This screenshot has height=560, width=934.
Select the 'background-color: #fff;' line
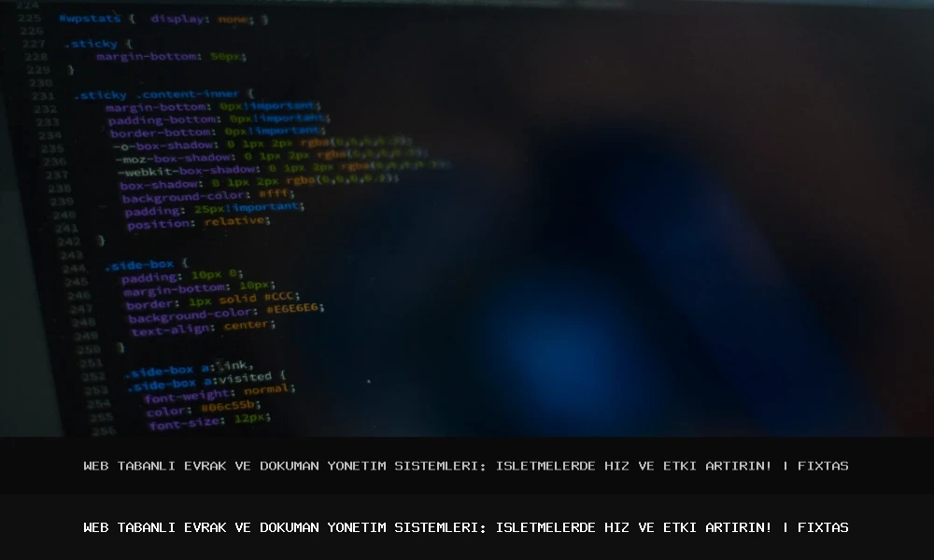(x=208, y=196)
